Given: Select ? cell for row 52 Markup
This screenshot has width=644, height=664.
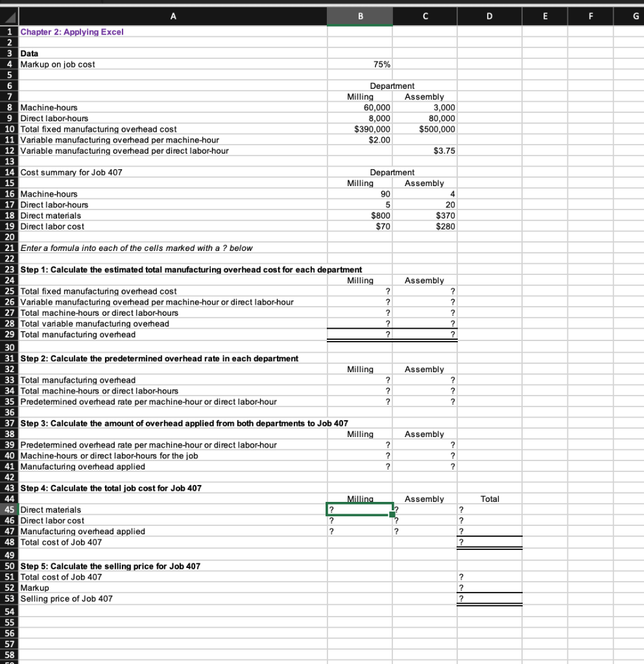Looking at the screenshot, I should (490, 587).
